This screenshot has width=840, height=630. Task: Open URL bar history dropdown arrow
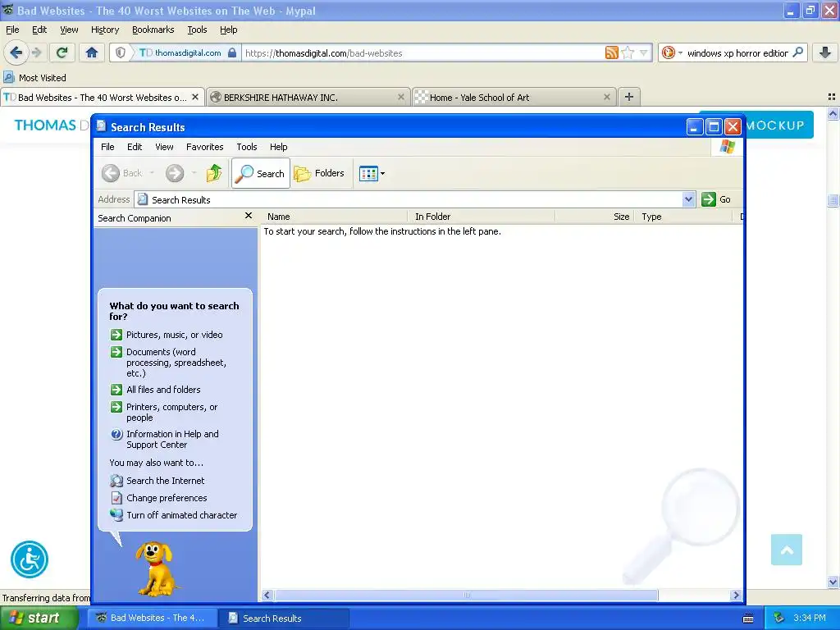644,53
